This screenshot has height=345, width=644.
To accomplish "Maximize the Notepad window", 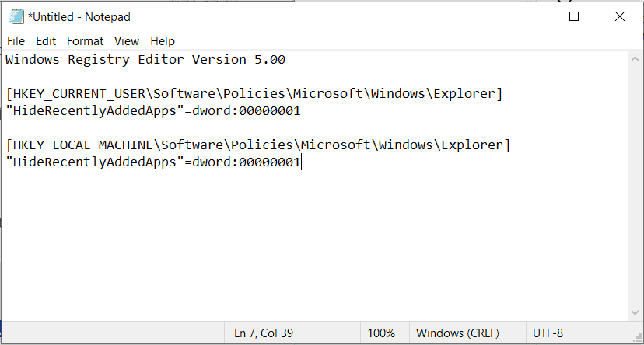I will pyautogui.click(x=574, y=16).
